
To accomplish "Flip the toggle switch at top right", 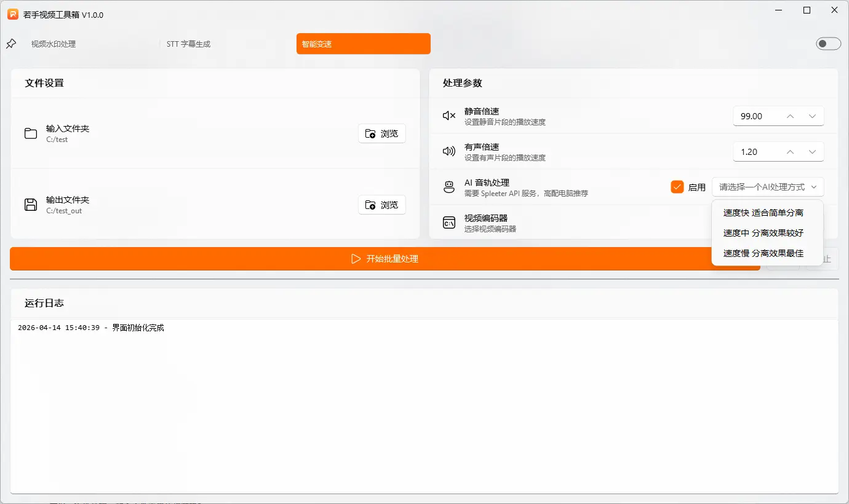I will [828, 44].
